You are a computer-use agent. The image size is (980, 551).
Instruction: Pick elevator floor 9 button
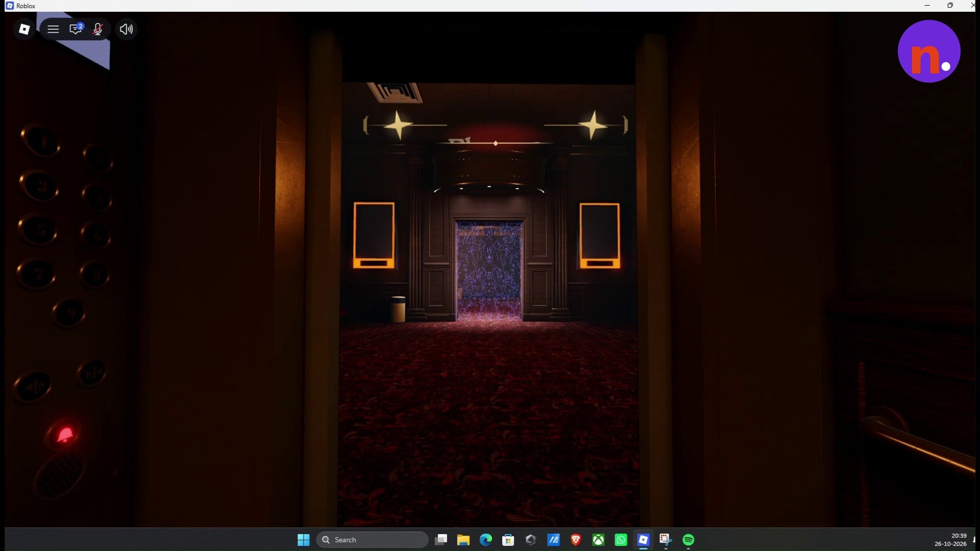69,312
